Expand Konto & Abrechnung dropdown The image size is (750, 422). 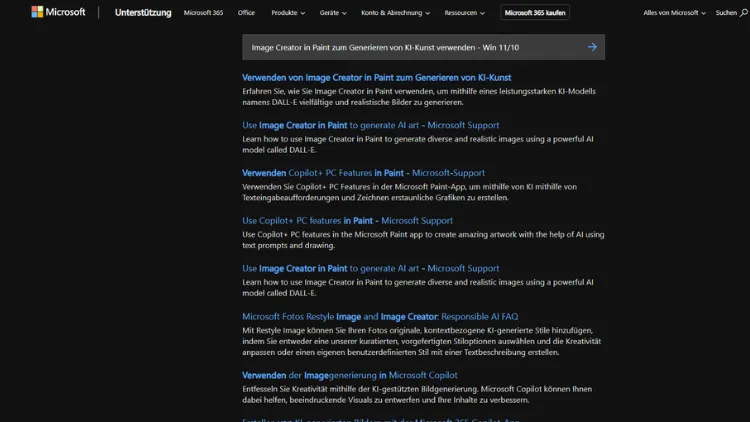pyautogui.click(x=396, y=13)
